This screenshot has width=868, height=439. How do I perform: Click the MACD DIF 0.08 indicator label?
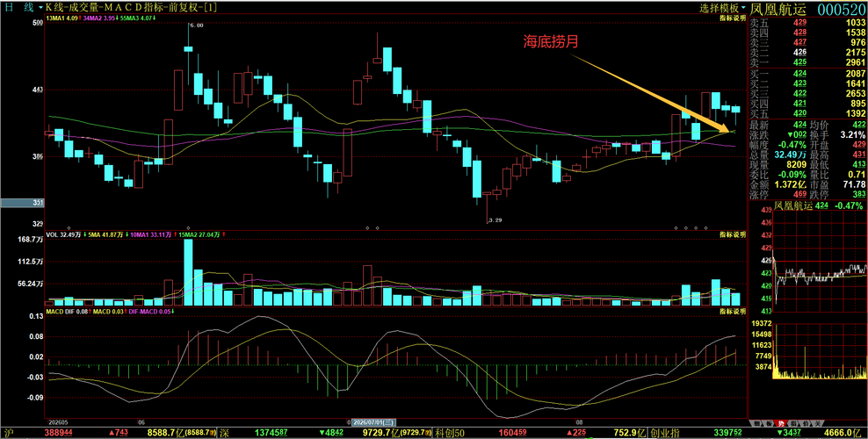69,313
